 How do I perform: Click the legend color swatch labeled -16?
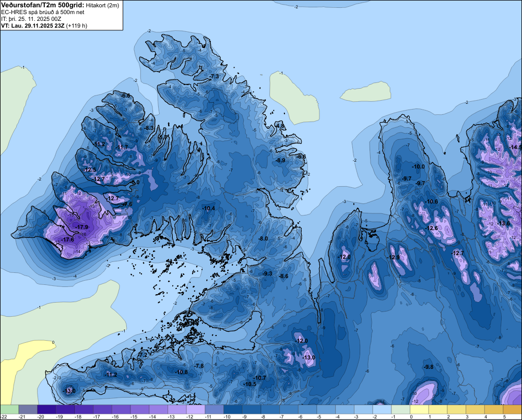coord(121,410)
